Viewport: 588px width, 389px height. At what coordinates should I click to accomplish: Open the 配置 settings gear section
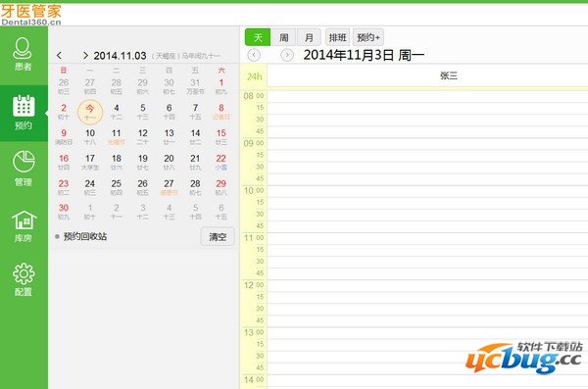click(24, 280)
